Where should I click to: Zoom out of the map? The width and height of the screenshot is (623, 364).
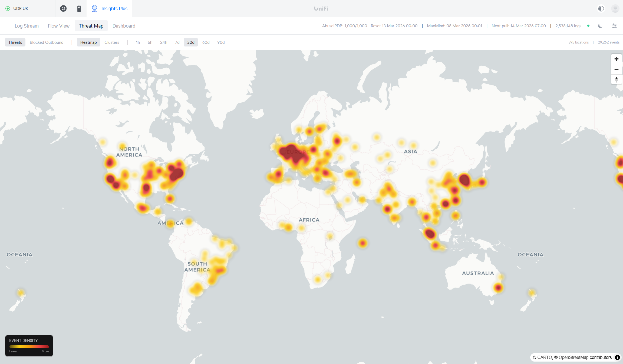pos(616,69)
